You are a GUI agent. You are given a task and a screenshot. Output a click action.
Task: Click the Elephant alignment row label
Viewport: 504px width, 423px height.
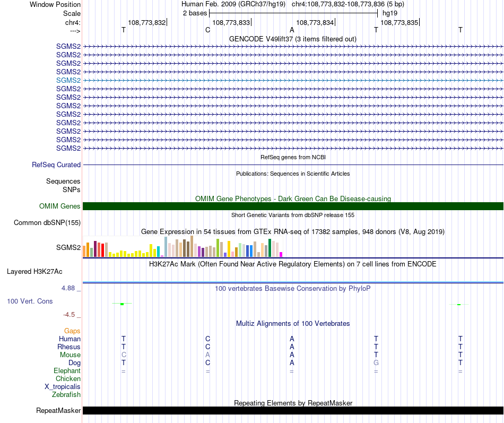point(67,370)
